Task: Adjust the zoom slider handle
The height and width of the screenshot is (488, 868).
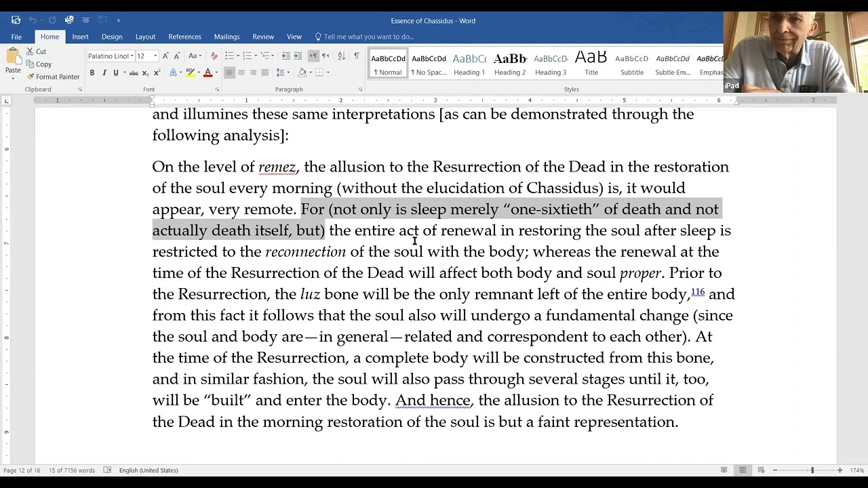Action: pyautogui.click(x=812, y=470)
